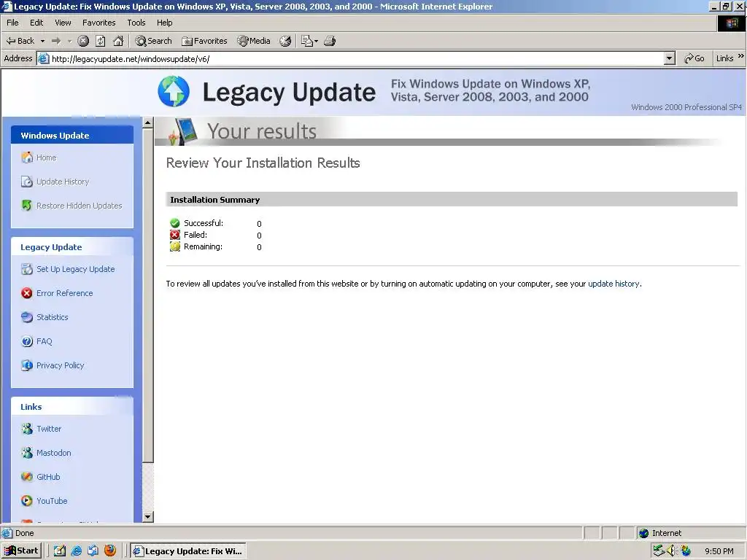Open the FAQ sidebar link
This screenshot has width=747, height=560.
tap(44, 341)
